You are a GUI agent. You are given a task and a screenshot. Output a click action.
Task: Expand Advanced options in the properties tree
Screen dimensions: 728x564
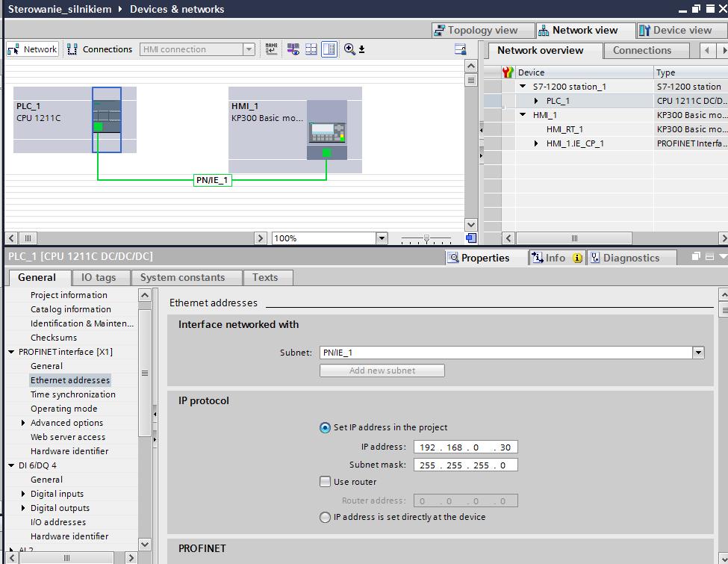(23, 423)
